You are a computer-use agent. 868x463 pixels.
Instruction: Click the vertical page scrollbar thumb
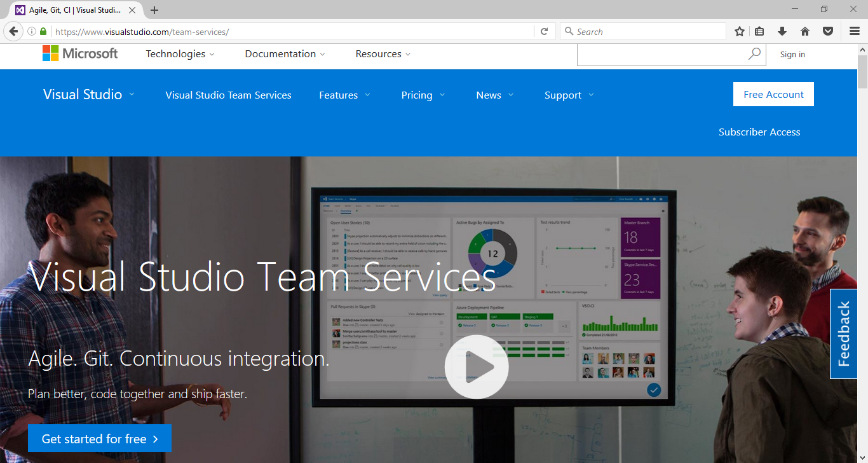tap(862, 71)
